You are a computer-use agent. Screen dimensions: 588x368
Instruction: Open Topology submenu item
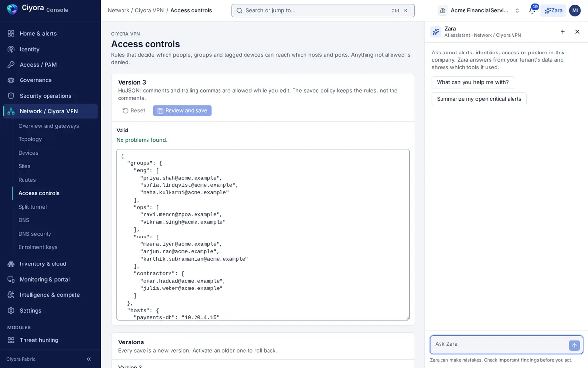pyautogui.click(x=30, y=139)
